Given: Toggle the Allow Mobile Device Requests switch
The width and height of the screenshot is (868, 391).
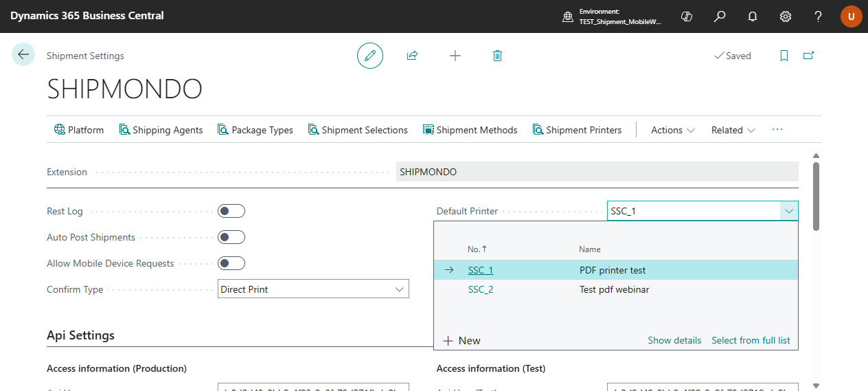Looking at the screenshot, I should click(x=231, y=263).
